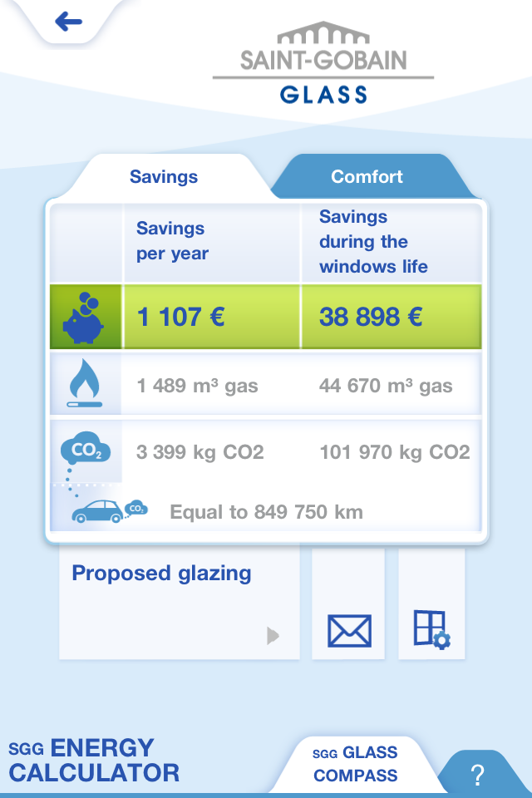532x798 pixels.
Task: Open help with question mark icon
Action: pyautogui.click(x=477, y=775)
